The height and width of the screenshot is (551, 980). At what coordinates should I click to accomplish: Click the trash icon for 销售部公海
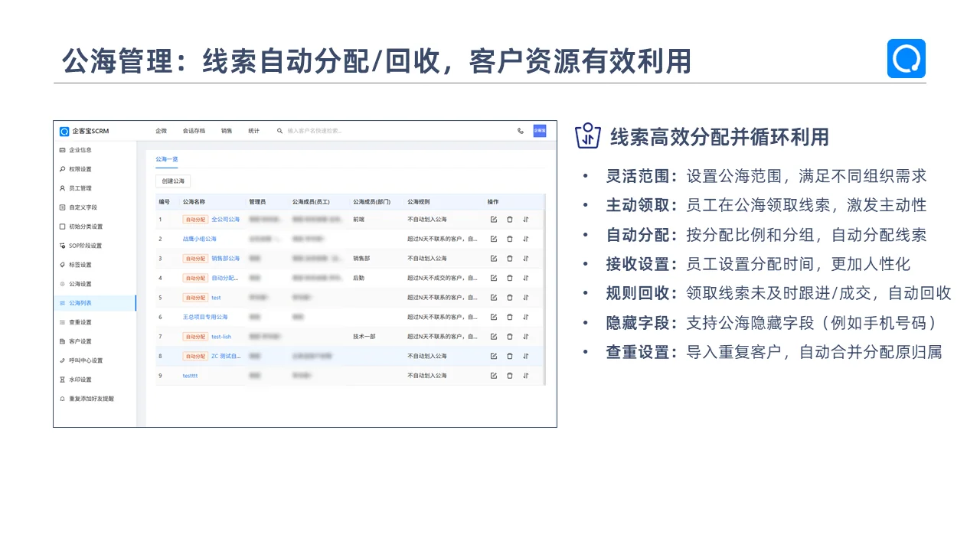coord(510,259)
